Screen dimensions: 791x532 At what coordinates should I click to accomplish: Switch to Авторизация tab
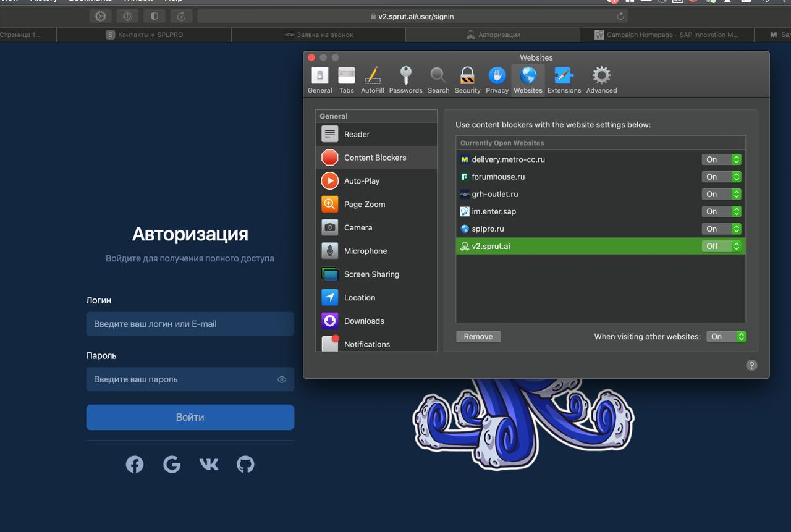tap(493, 35)
